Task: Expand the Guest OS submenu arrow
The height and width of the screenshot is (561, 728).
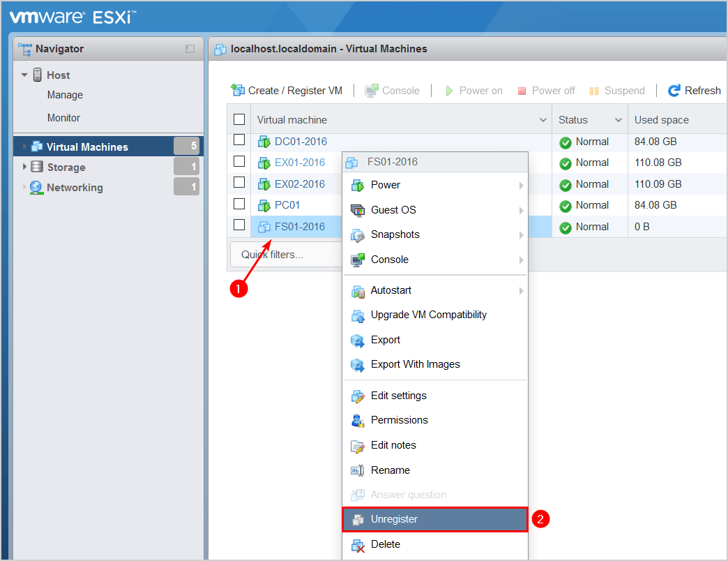Action: tap(521, 211)
